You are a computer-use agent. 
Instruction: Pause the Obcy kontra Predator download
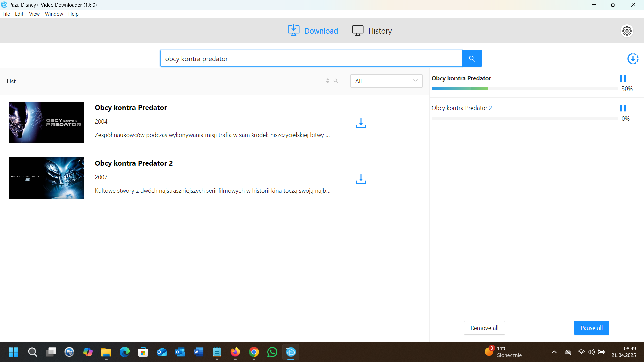[x=623, y=78]
